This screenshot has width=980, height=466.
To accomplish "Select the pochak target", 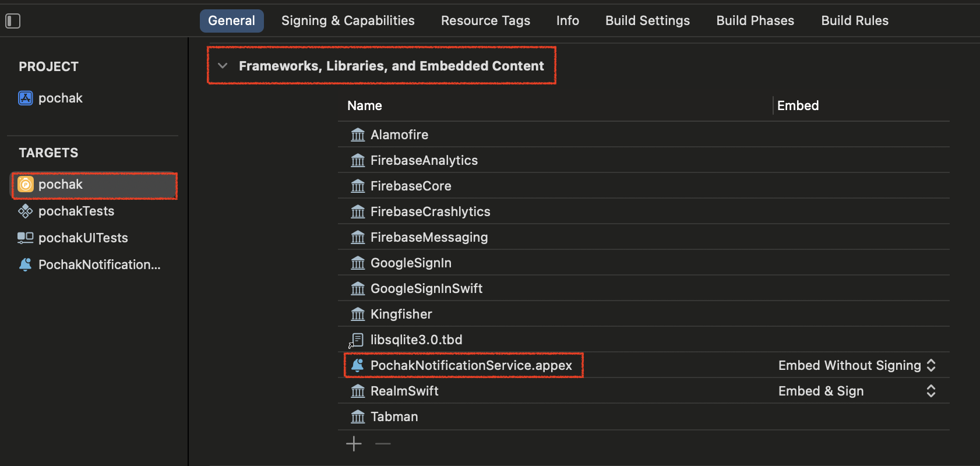I will [x=94, y=186].
